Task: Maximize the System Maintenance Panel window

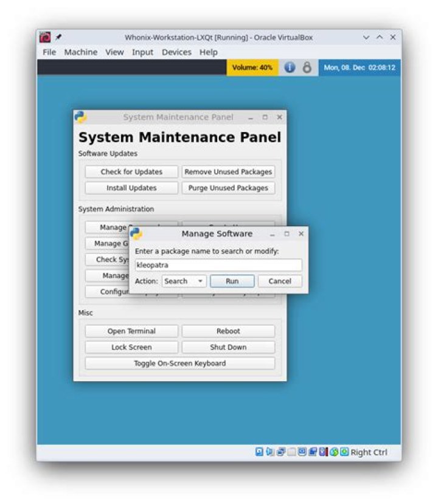Action: (x=265, y=117)
